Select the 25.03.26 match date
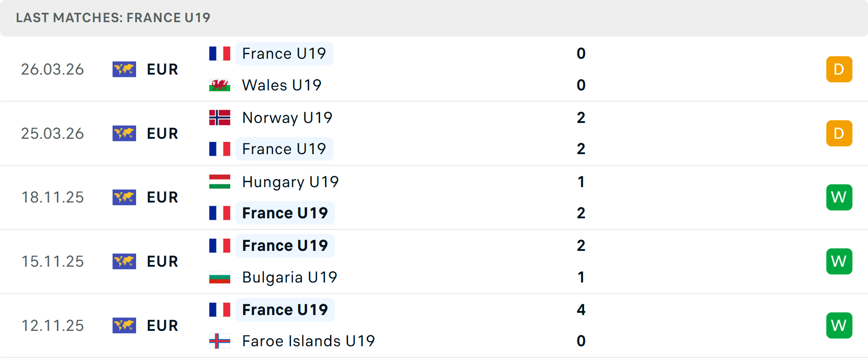Viewport: 868px width, 358px height. (x=52, y=133)
